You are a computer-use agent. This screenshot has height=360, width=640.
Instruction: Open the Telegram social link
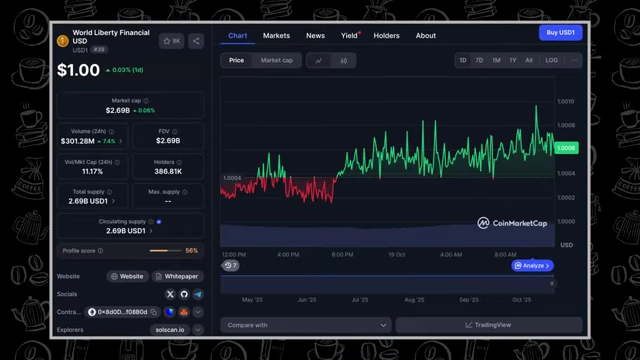pos(198,294)
